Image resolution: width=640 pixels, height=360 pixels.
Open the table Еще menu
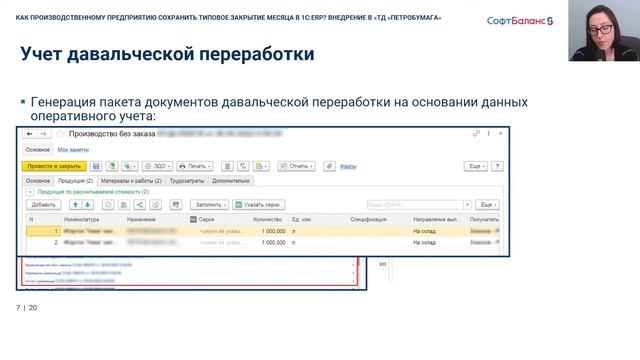point(487,204)
